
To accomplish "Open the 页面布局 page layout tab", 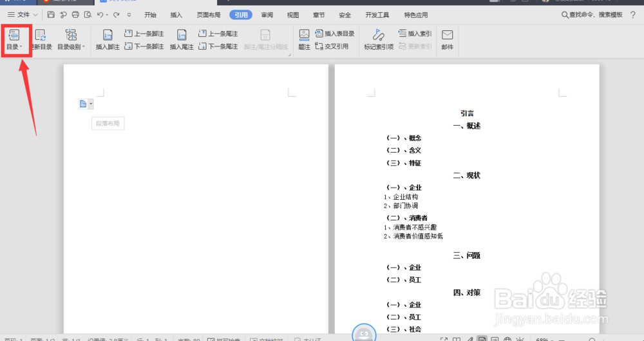I will 209,15.
